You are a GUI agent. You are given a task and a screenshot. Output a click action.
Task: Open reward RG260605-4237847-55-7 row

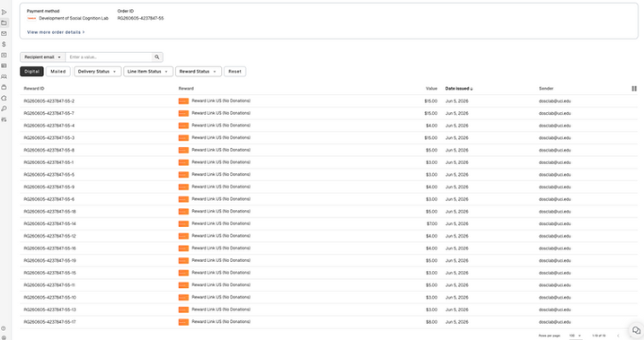pyautogui.click(x=329, y=113)
